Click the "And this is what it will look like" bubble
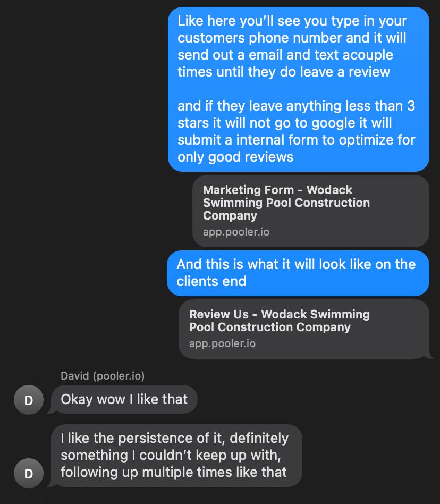The height and width of the screenshot is (504, 440). pos(298,273)
